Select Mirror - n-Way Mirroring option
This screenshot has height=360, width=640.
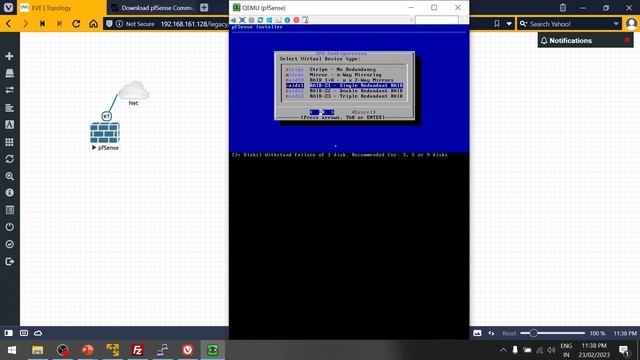point(344,75)
